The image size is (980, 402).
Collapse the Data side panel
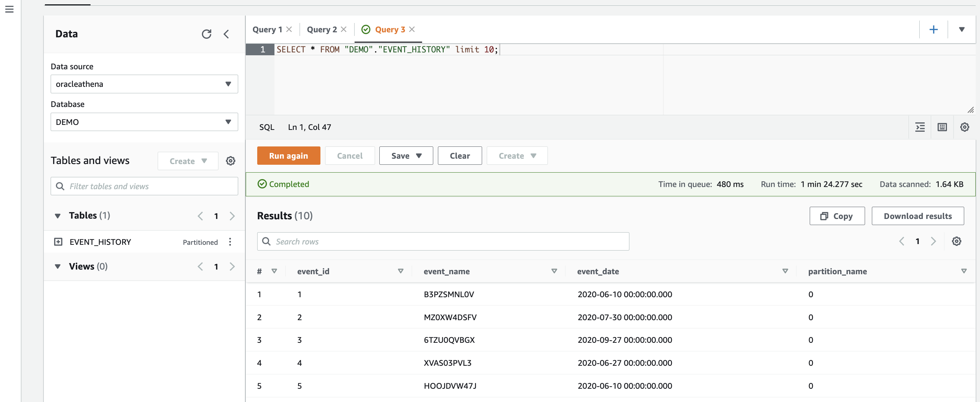click(226, 34)
